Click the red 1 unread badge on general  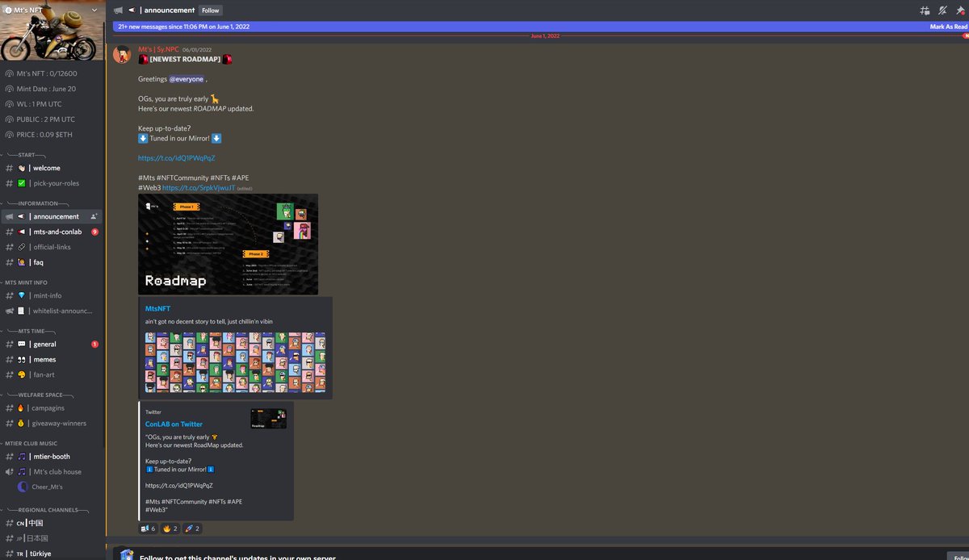click(x=95, y=344)
